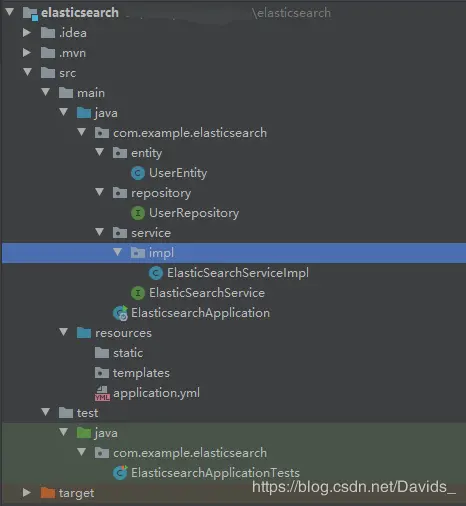Select the target folder name
The height and width of the screenshot is (506, 466).
coord(76,493)
